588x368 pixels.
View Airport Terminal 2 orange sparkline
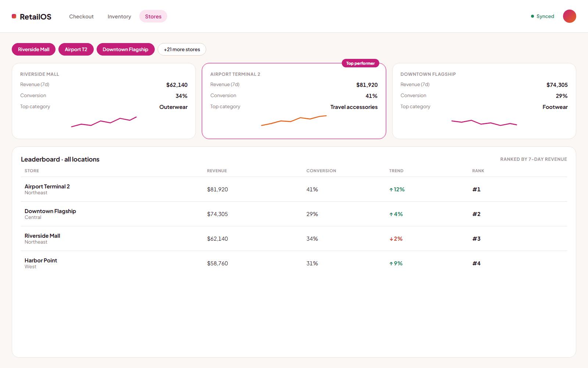click(294, 121)
